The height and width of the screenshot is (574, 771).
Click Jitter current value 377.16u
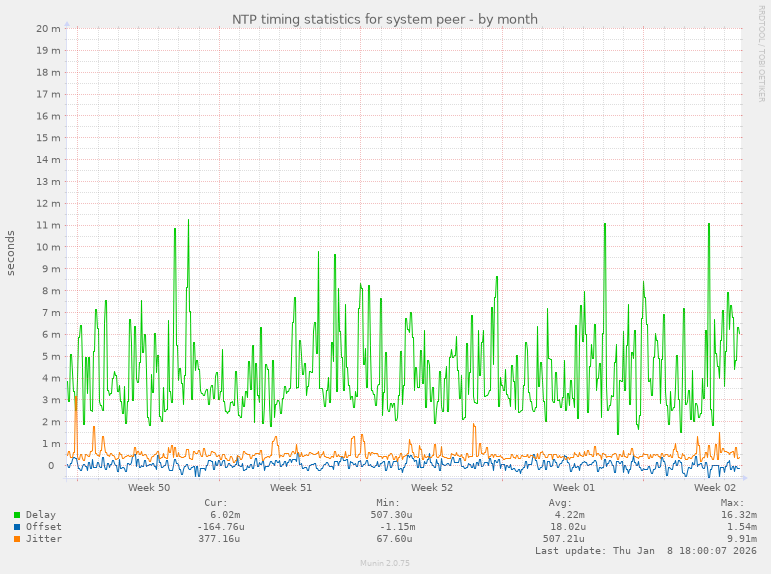[x=219, y=539]
